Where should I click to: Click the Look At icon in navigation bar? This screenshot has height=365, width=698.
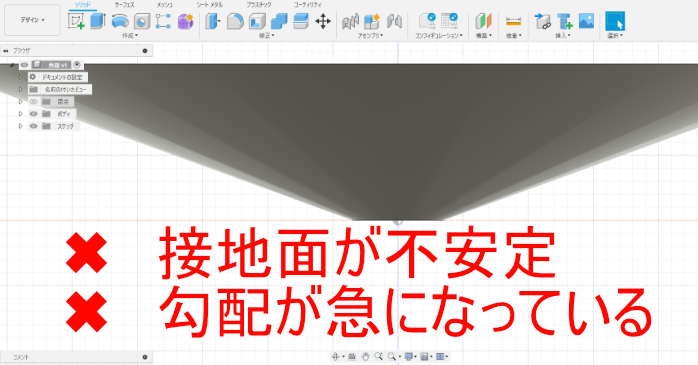coord(352,357)
